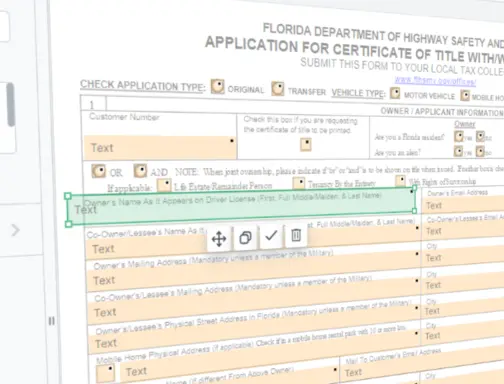Click Co-Owner's/Lessee's Email Address field
Image resolution: width=504 pixels, height=384 pixels.
pyautogui.click(x=464, y=231)
